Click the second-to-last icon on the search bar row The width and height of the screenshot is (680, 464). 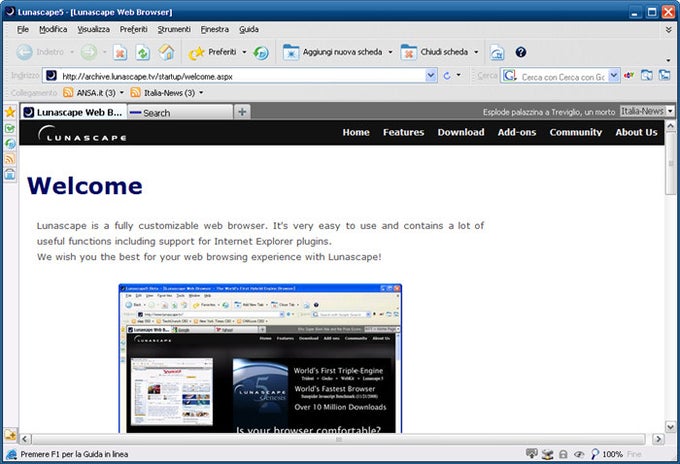(647, 75)
